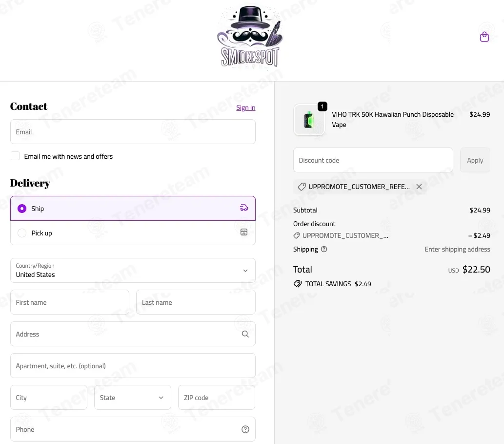504x444 pixels.
Task: Click the Sign in link
Action: click(245, 107)
